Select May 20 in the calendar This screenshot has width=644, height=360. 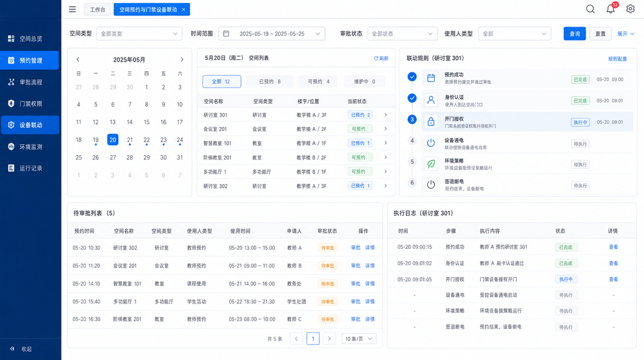[112, 140]
